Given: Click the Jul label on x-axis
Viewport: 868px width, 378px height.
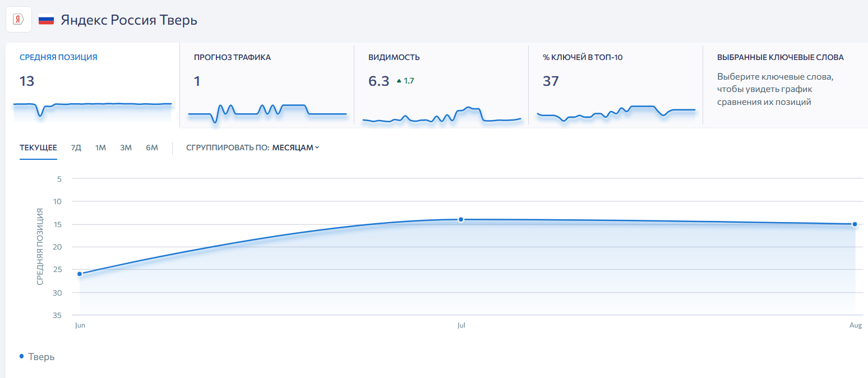Looking at the screenshot, I should tap(461, 325).
